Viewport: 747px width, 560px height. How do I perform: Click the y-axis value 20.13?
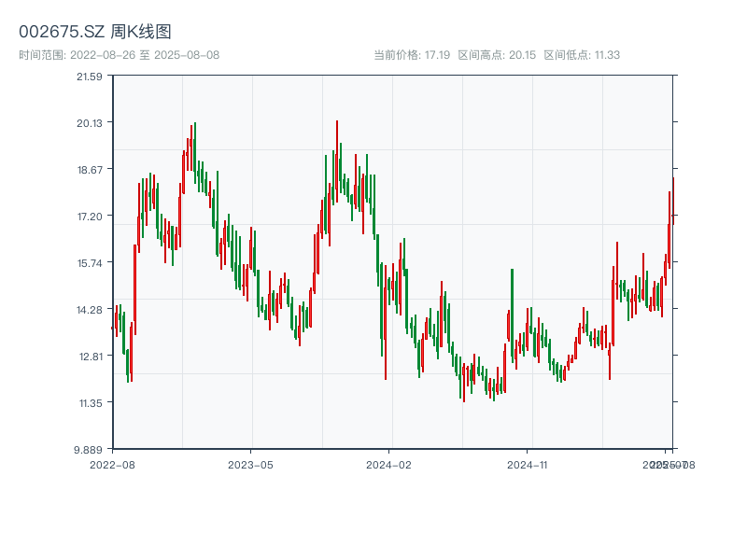click(90, 123)
